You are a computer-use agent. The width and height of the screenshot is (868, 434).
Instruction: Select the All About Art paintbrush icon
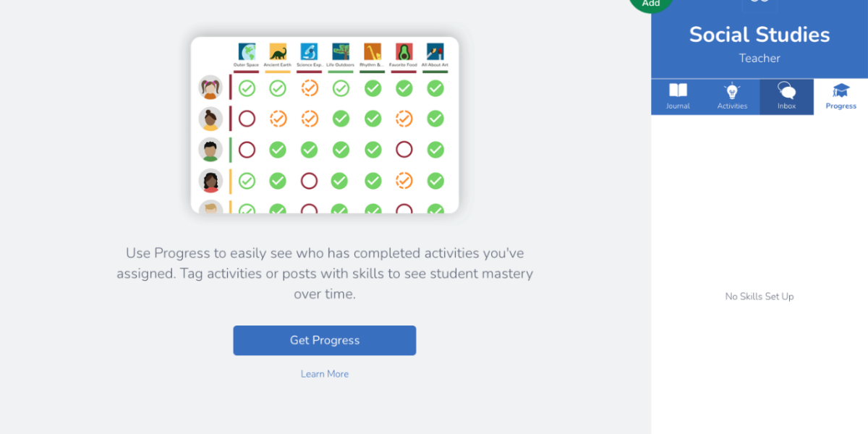point(435,52)
